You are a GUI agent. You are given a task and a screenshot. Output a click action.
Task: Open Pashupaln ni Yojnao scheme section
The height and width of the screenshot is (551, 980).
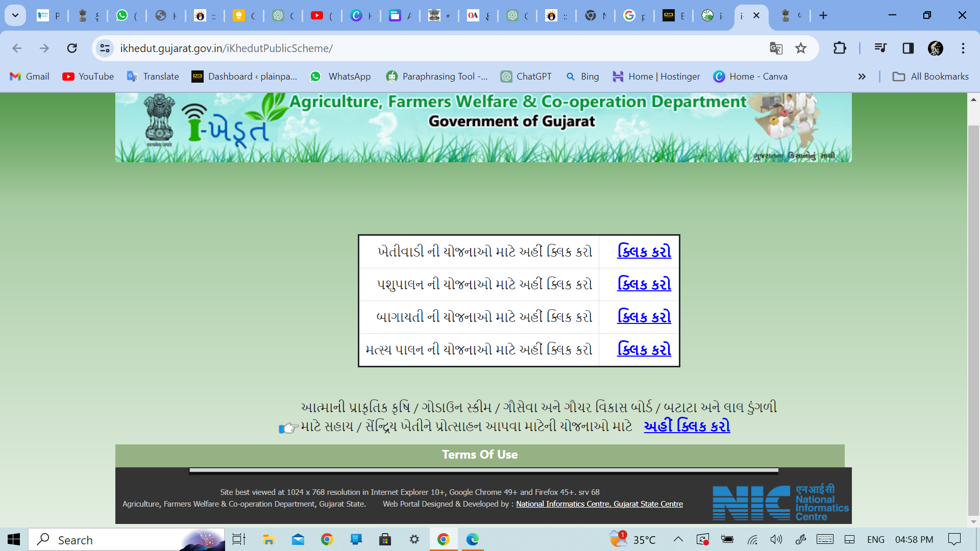(x=643, y=284)
